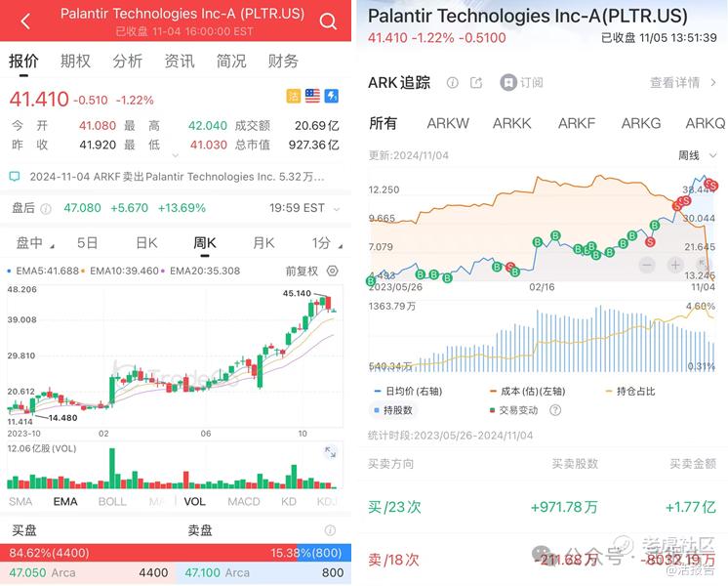Expand after-hours time dropdown at 19:59 EST
728x586 pixels.
coord(337,209)
